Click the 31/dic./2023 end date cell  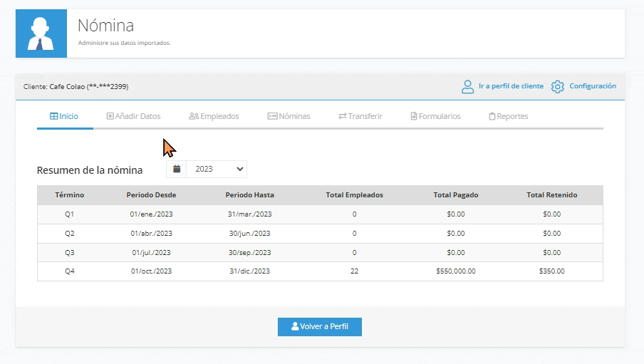point(250,271)
